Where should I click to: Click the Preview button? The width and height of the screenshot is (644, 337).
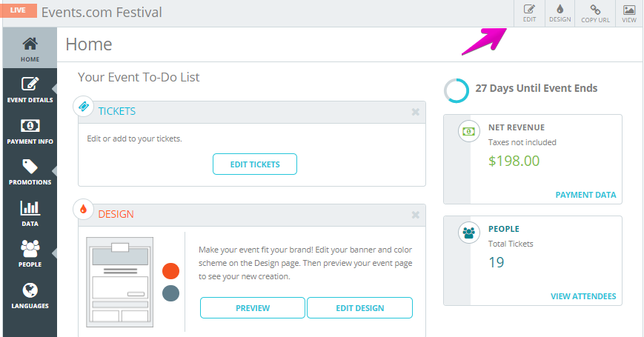[x=253, y=308]
